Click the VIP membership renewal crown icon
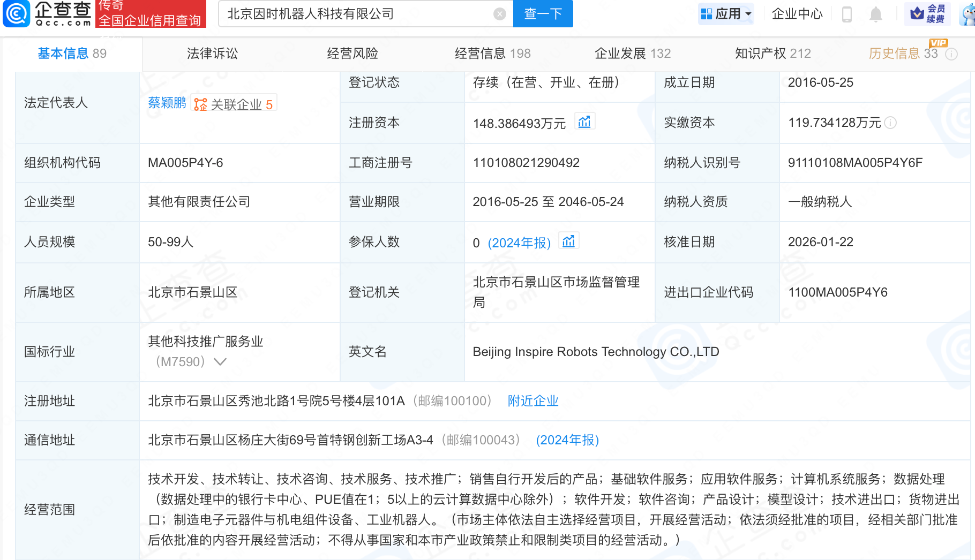Viewport: 975px width, 560px height. [x=917, y=13]
